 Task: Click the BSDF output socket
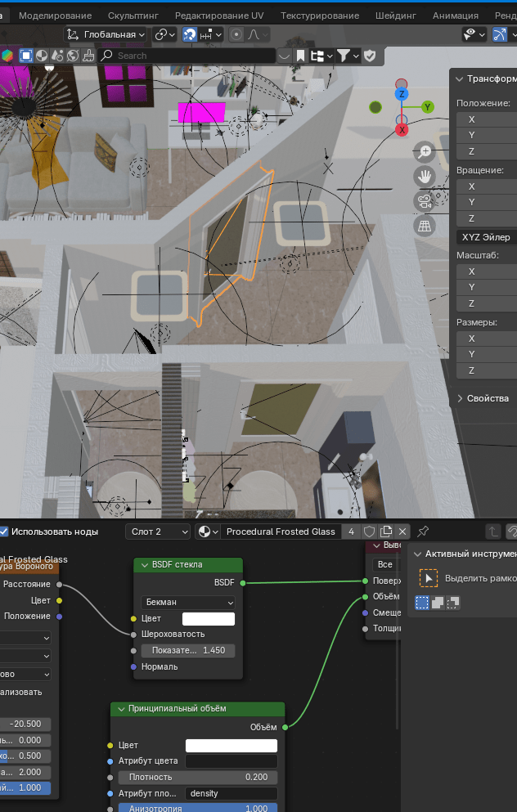[x=242, y=583]
